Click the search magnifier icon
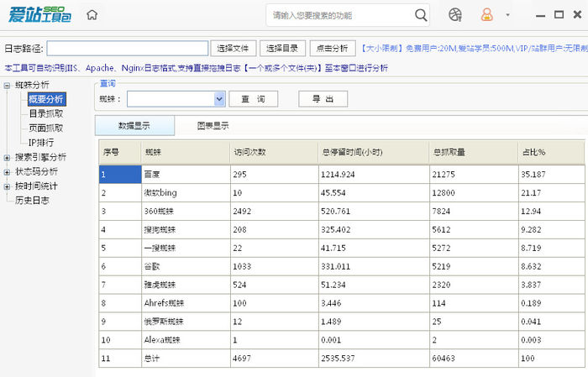 pyautogui.click(x=422, y=15)
